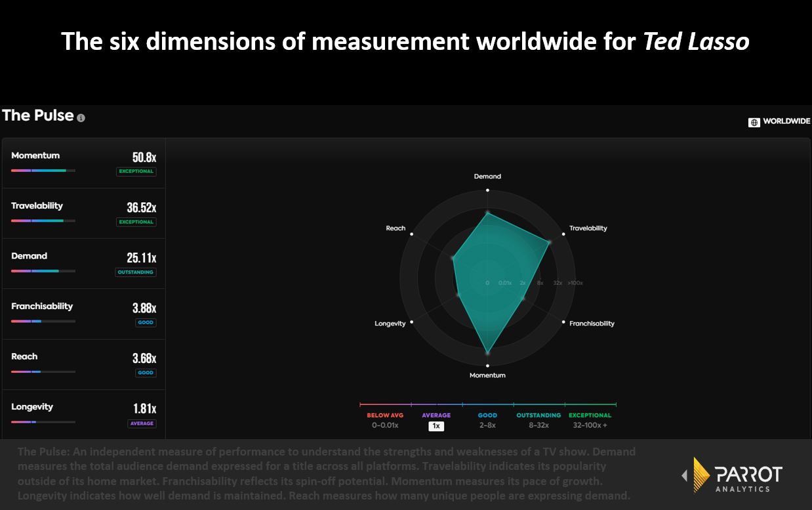Click the 1x marker on legend scale
This screenshot has height=510, width=812.
(x=436, y=426)
